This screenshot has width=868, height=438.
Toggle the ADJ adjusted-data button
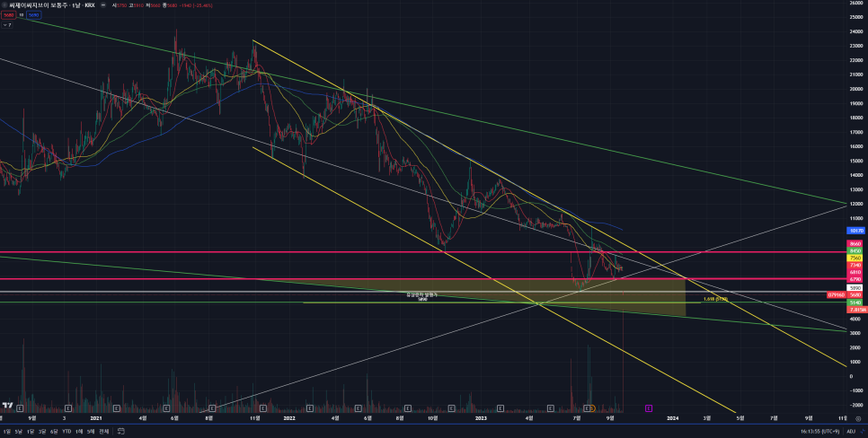[851, 432]
